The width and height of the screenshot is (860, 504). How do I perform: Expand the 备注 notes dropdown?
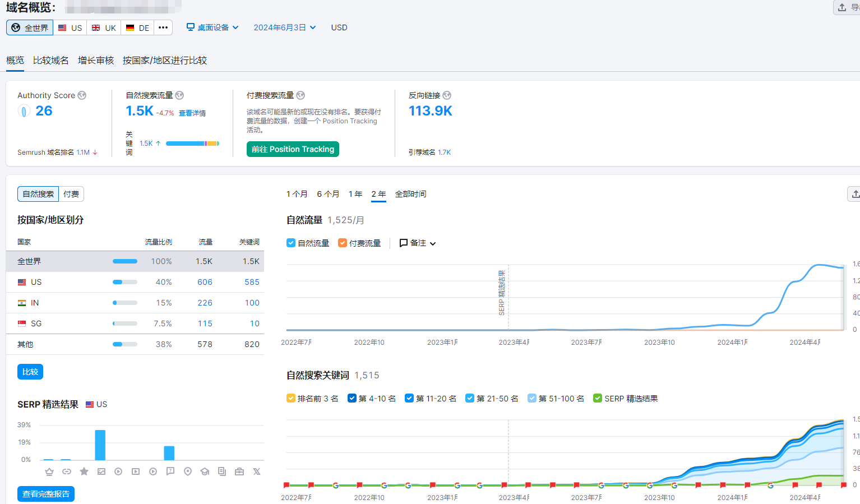pyautogui.click(x=418, y=243)
